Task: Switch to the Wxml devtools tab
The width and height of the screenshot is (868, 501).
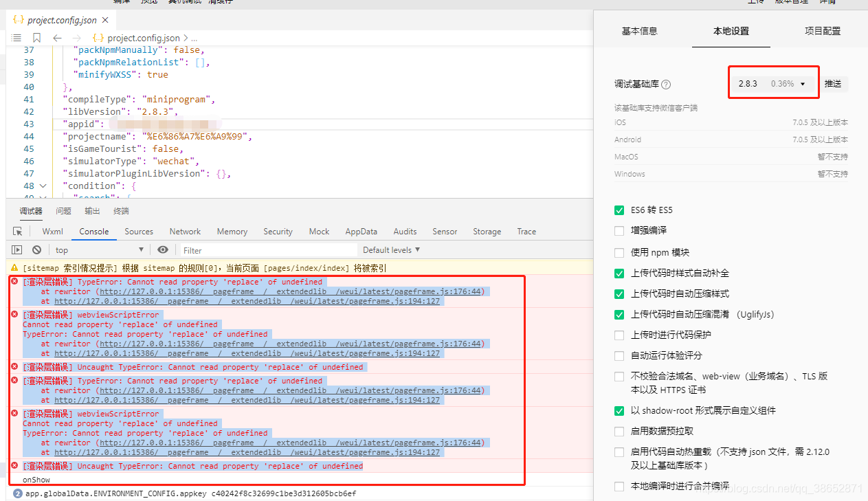Action: [x=53, y=232]
